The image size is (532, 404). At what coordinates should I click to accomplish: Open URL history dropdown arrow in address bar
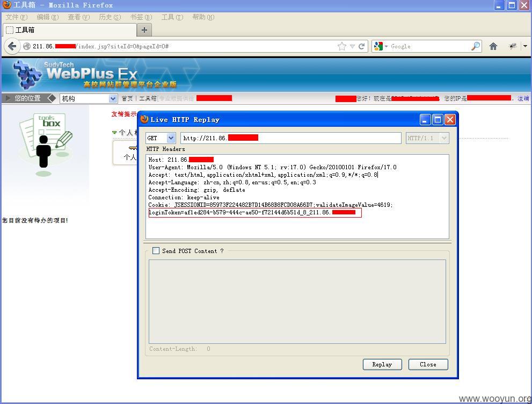(352, 47)
